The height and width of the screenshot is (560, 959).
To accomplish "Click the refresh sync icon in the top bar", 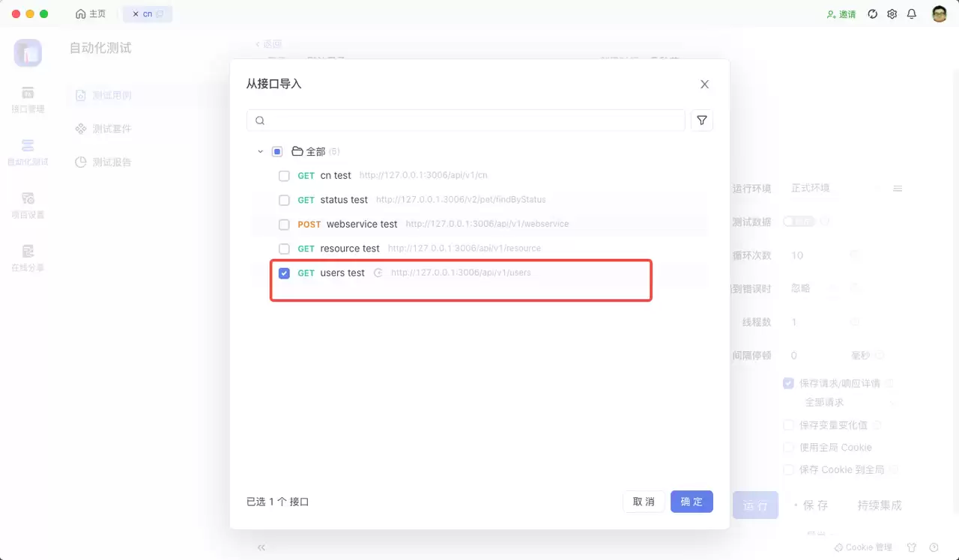I will [x=872, y=14].
